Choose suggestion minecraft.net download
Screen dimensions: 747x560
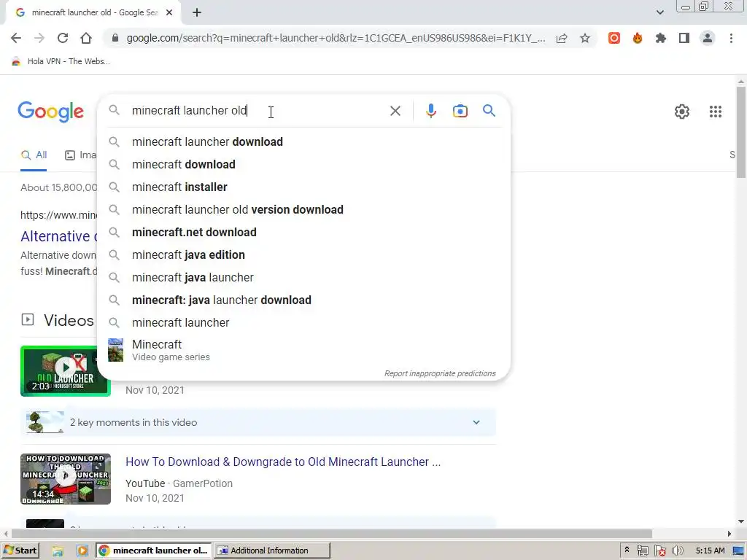click(303, 233)
